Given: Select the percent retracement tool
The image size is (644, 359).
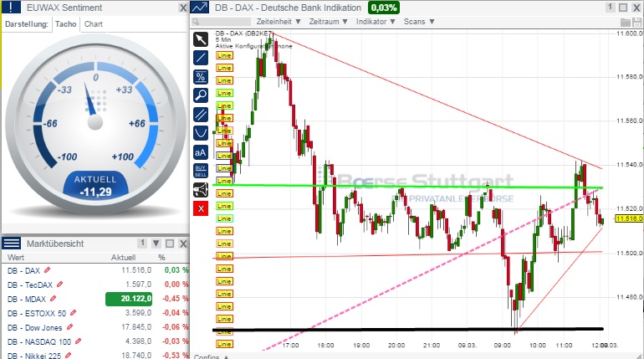Looking at the screenshot, I should point(201,76).
